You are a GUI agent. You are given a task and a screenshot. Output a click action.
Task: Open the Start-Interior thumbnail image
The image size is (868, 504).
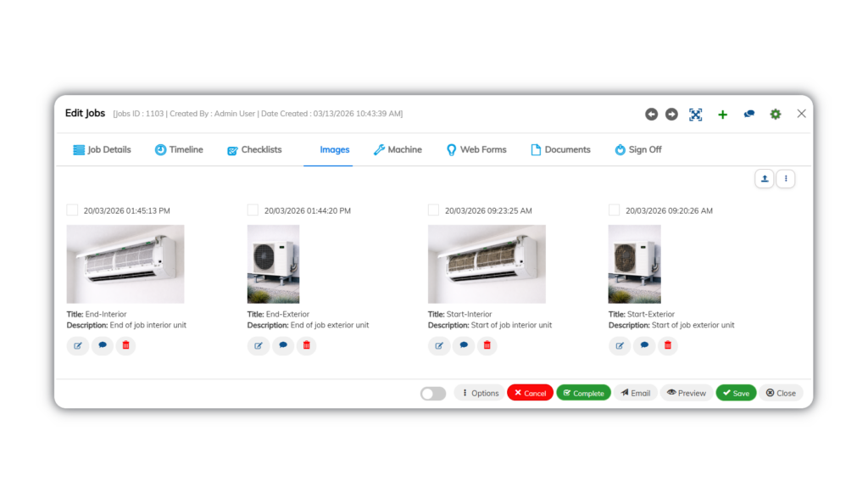pyautogui.click(x=487, y=264)
